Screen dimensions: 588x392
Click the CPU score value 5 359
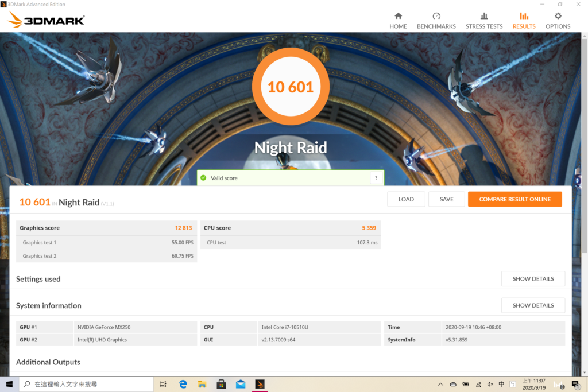369,228
